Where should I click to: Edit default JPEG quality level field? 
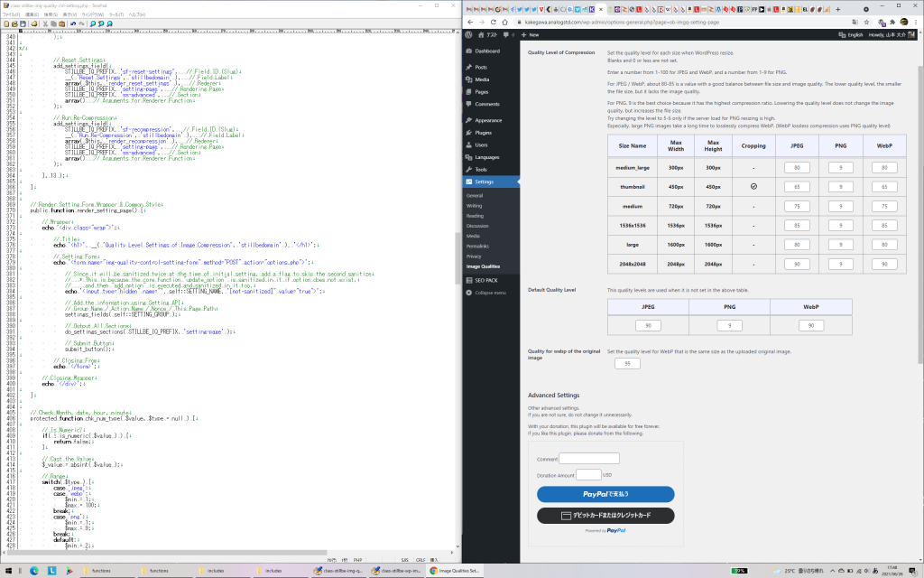click(x=648, y=325)
